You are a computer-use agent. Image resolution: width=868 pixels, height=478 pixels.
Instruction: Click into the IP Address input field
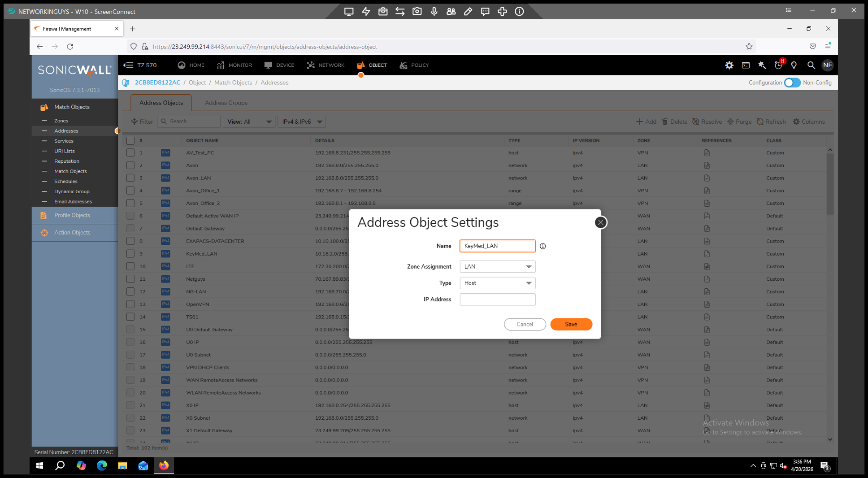(x=497, y=300)
